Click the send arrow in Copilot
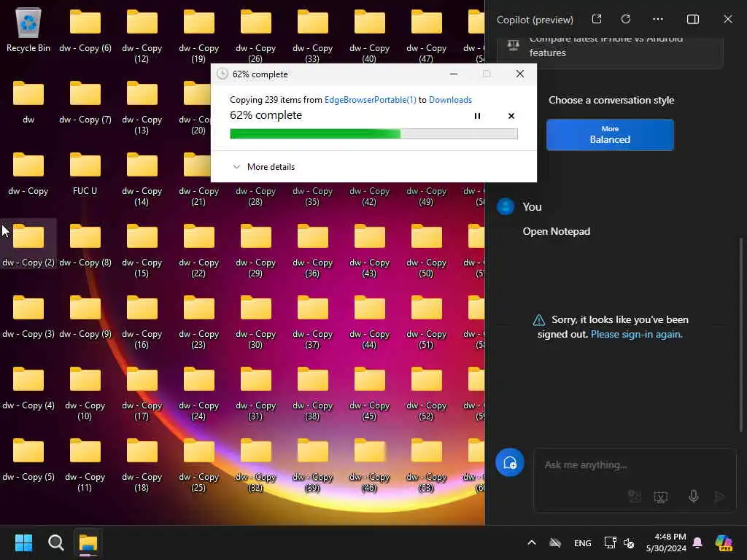This screenshot has width=747, height=560. coord(719,497)
